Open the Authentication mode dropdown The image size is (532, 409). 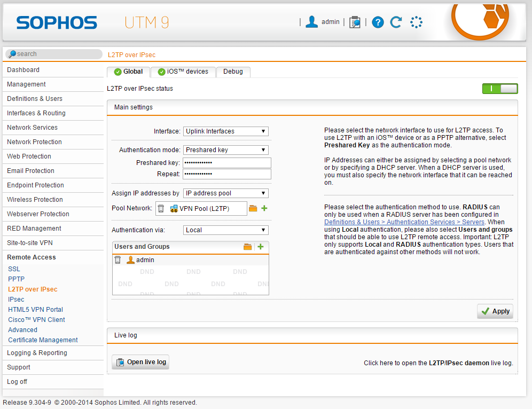click(x=226, y=150)
